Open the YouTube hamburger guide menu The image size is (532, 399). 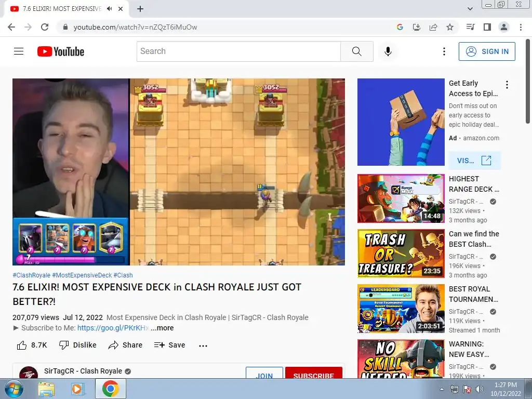tap(19, 51)
